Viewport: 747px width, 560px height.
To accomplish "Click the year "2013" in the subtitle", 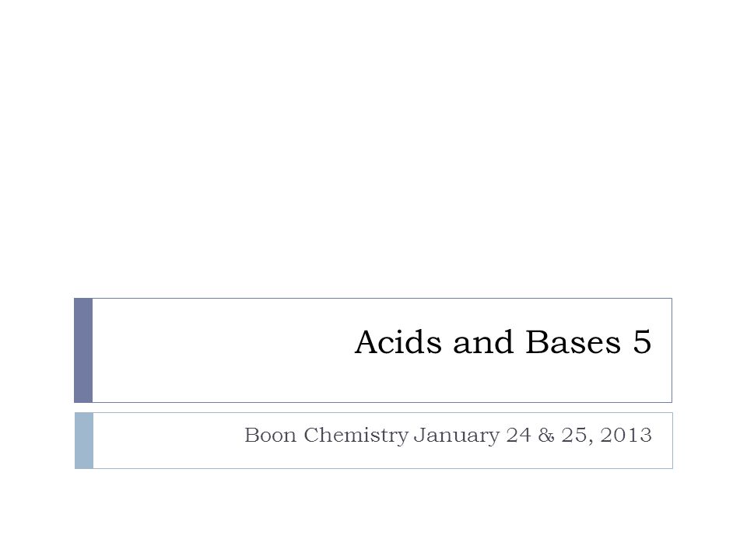I will [x=626, y=436].
